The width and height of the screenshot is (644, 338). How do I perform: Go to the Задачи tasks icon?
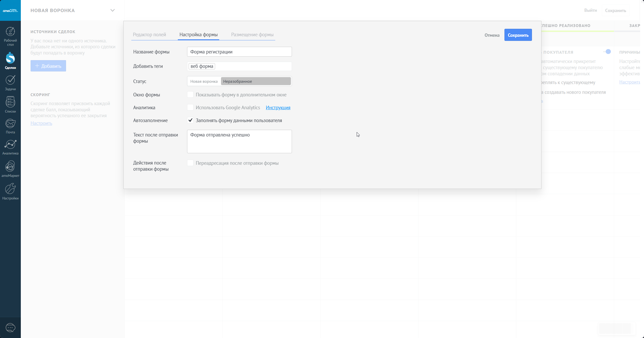point(10,83)
